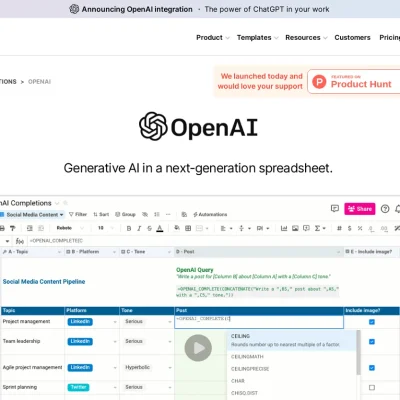Toggle bold formatting
The height and width of the screenshot is (400, 400).
tap(129, 228)
